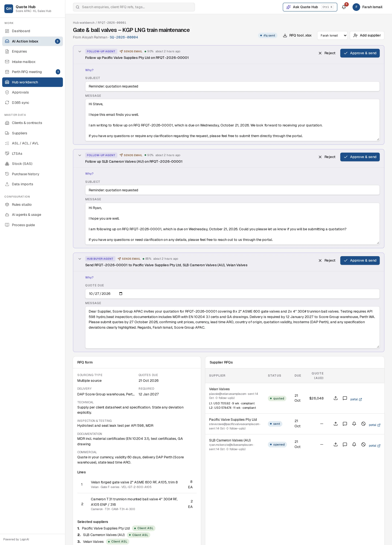
Task: Click the QH Quote Hub logo
Action: tap(9, 8)
